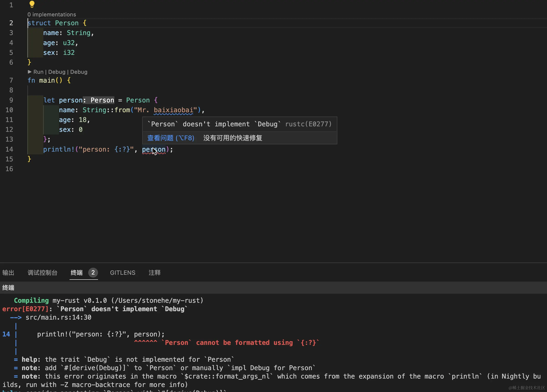
Task: Click the terminal count badge showing 2
Action: (93, 272)
